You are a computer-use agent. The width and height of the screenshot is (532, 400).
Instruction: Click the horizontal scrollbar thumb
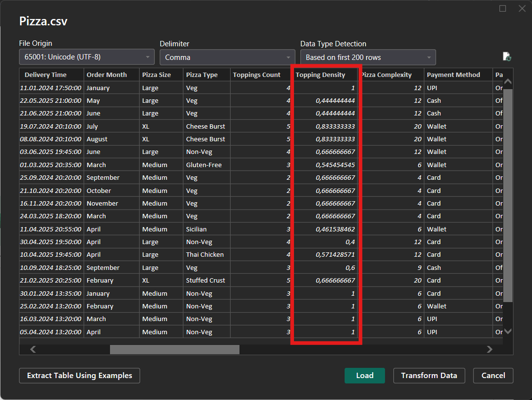(x=174, y=349)
